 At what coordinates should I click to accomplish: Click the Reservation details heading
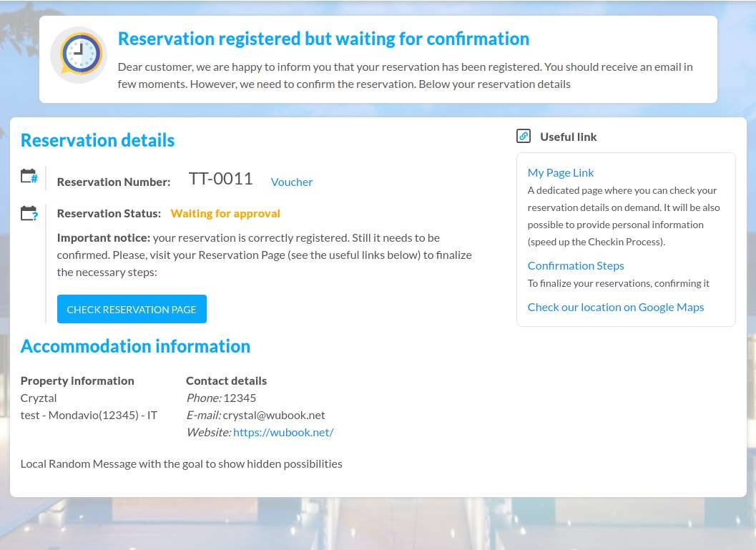[97, 140]
